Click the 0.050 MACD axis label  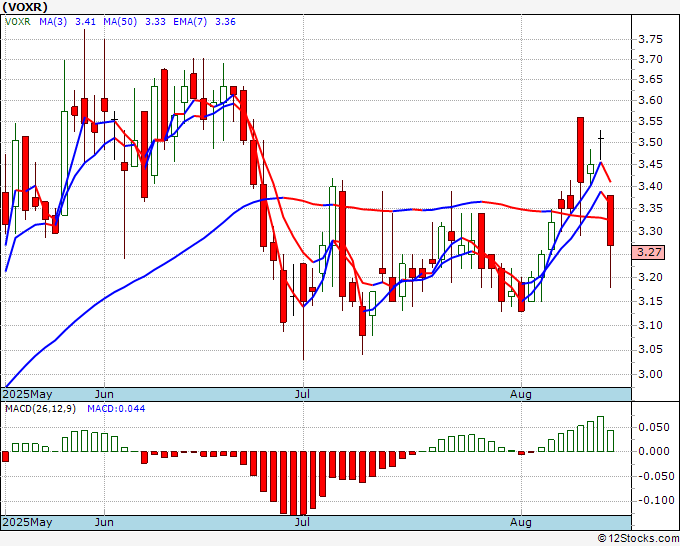[x=654, y=428]
